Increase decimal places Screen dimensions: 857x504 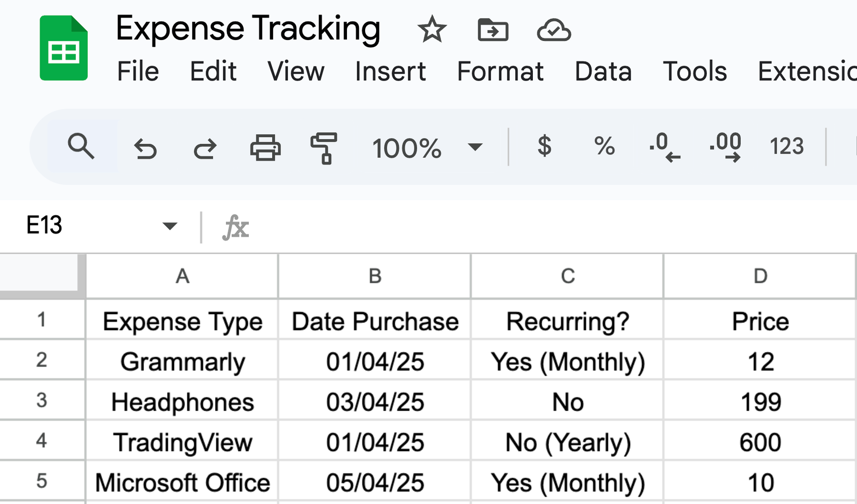(725, 147)
